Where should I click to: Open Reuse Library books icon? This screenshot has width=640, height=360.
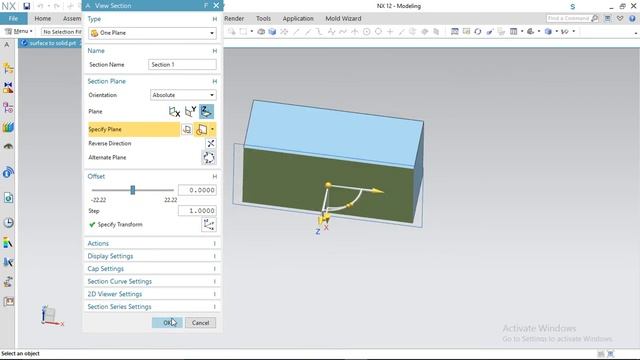point(8,127)
